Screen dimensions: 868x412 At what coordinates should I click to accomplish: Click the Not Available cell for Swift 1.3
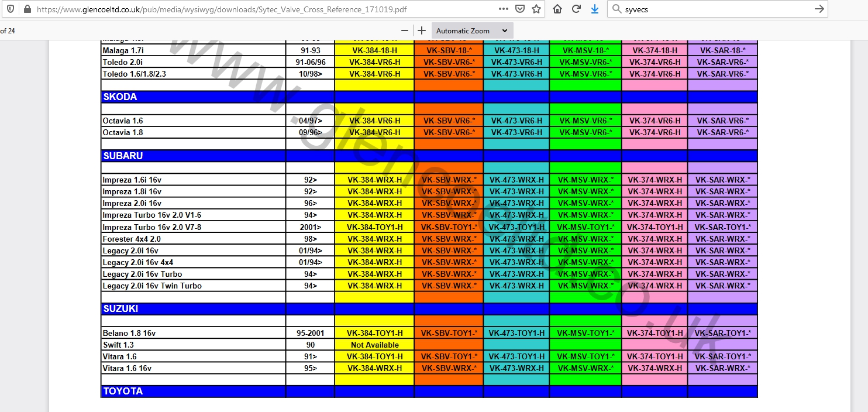pos(374,344)
